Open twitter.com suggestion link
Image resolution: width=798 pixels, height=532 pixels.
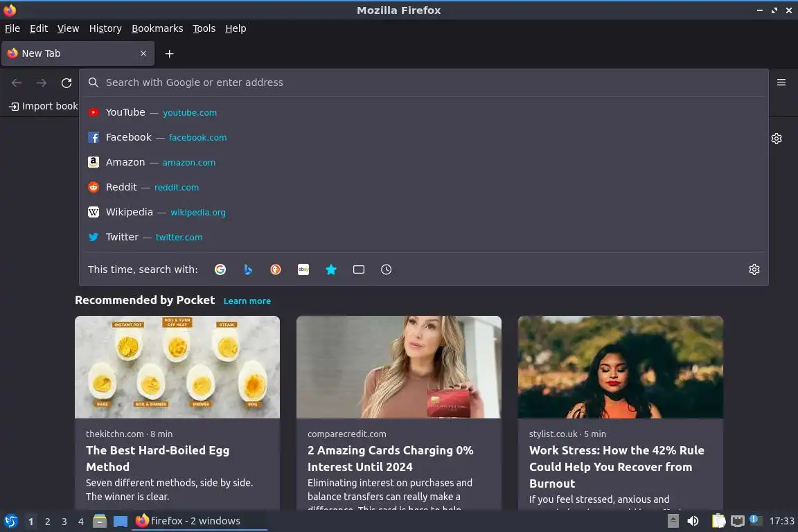point(179,237)
